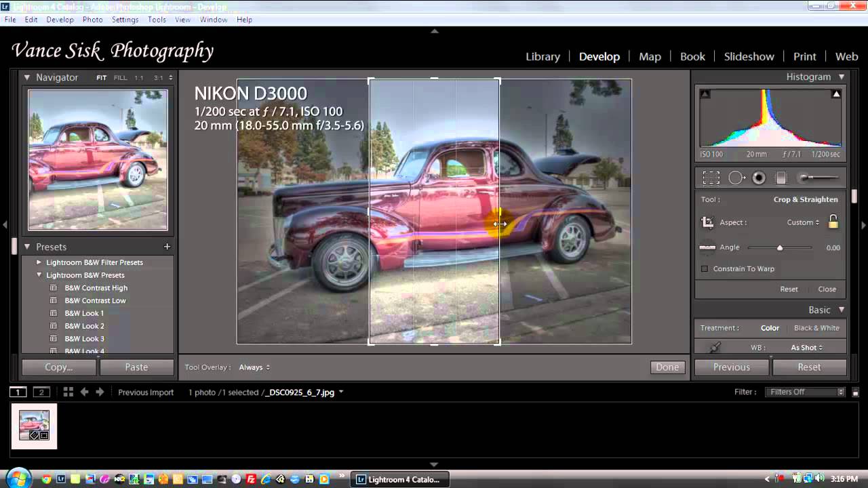The height and width of the screenshot is (488, 868).
Task: Open the Filters Off dropdown
Action: click(x=805, y=392)
